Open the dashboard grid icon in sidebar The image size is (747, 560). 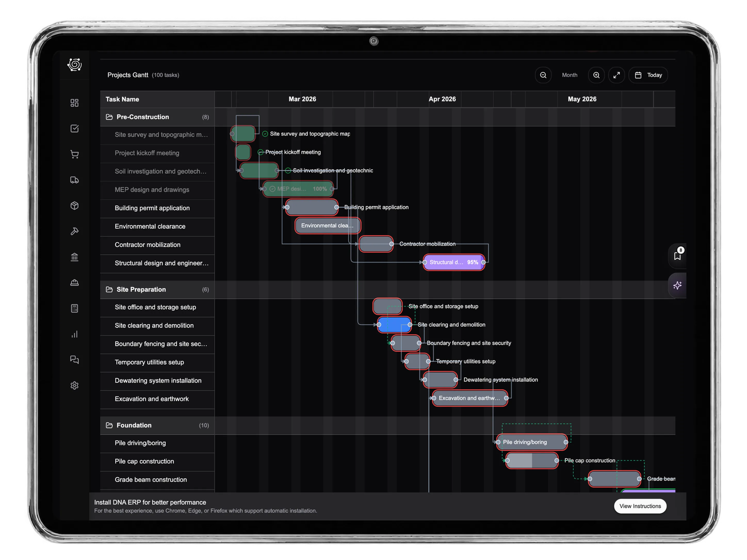pos(74,103)
